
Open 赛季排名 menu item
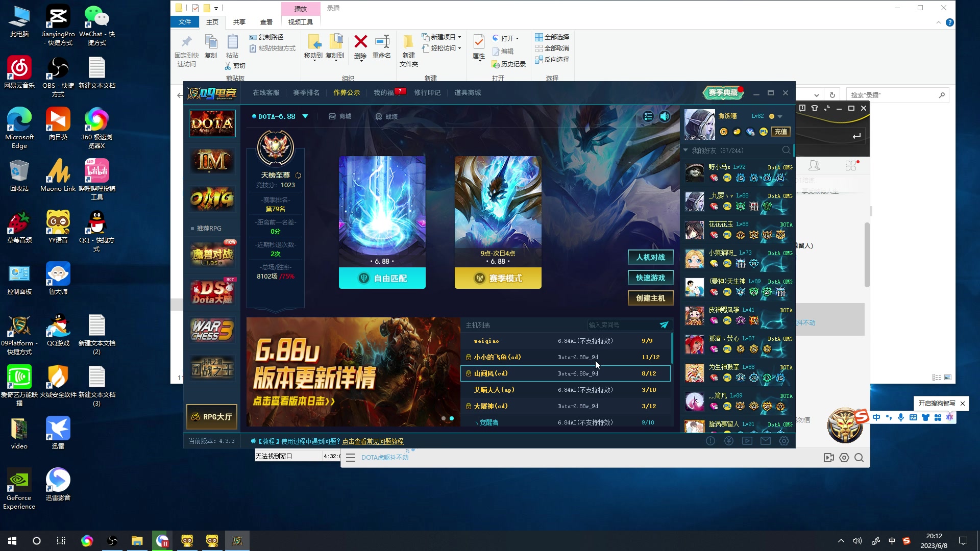tap(306, 93)
